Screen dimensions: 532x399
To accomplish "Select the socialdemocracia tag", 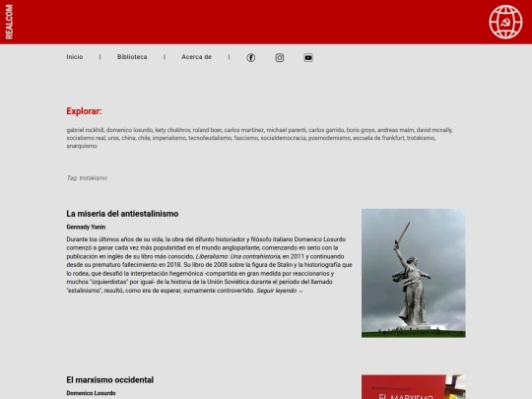I will 283,138.
